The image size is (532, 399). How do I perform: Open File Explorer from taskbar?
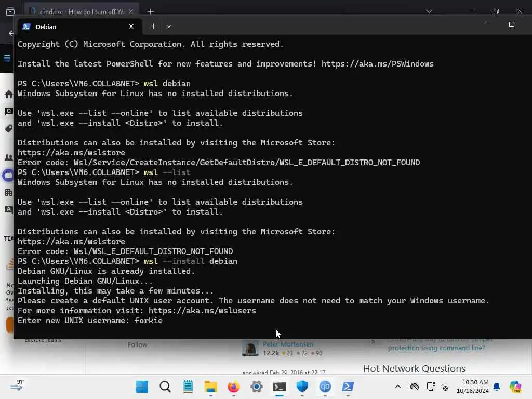pos(211,387)
